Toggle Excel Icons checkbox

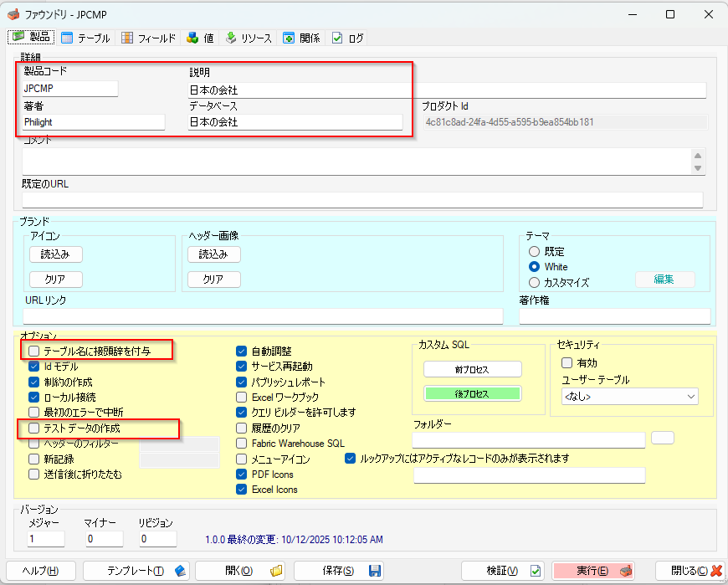(x=242, y=490)
